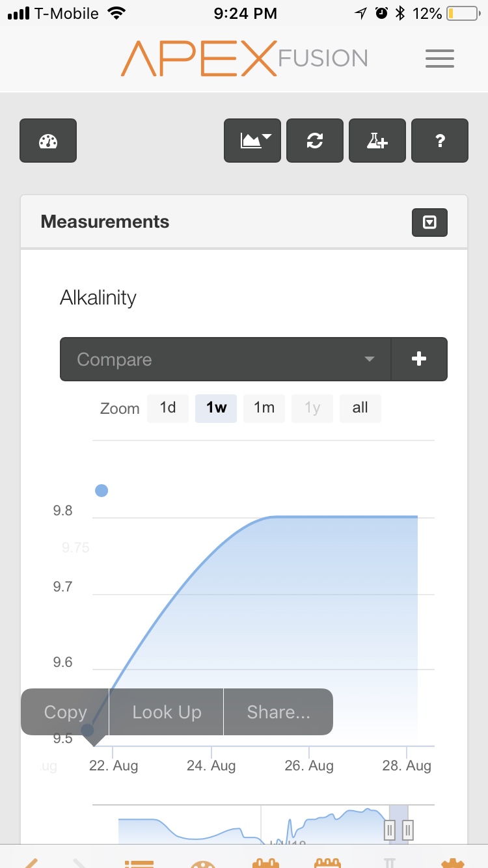Select the 1m zoom option
This screenshot has height=868, width=488.
[264, 408]
